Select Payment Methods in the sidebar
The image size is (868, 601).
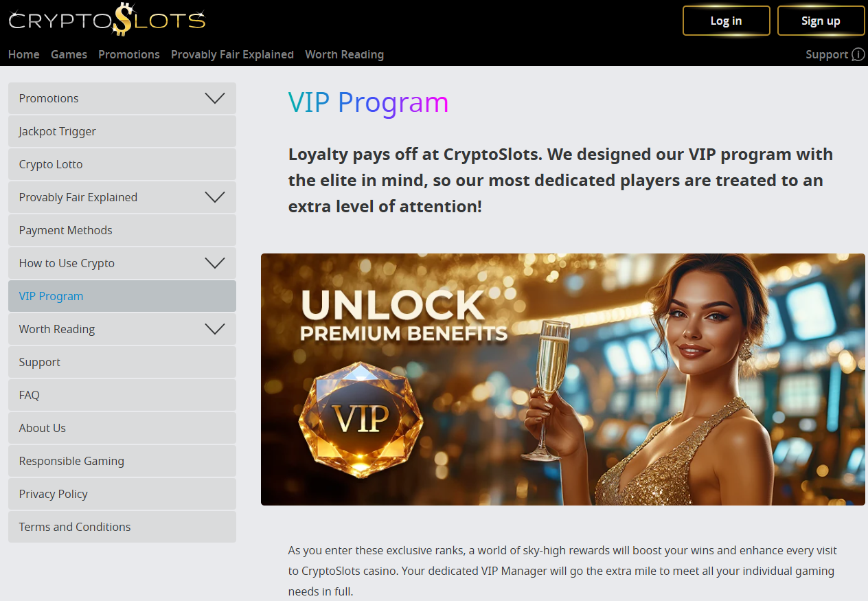click(x=66, y=230)
